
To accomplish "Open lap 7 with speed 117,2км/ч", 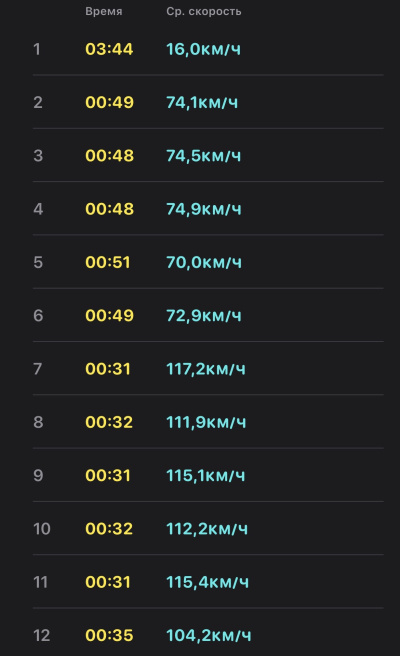I will [x=208, y=368].
